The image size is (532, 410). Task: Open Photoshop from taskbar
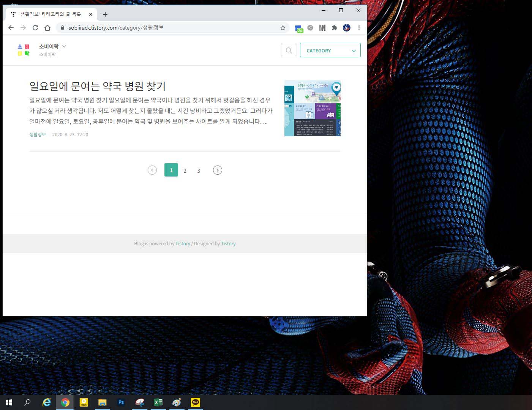121,402
